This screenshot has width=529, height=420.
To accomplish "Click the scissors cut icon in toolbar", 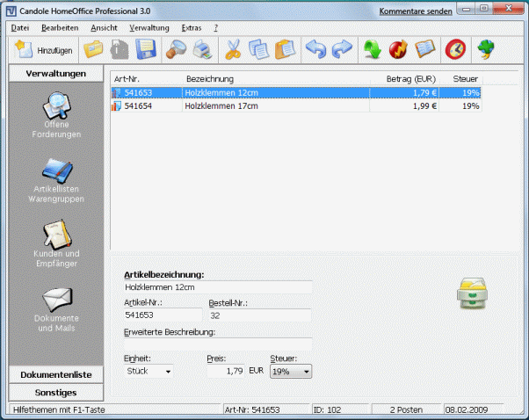I will click(233, 50).
